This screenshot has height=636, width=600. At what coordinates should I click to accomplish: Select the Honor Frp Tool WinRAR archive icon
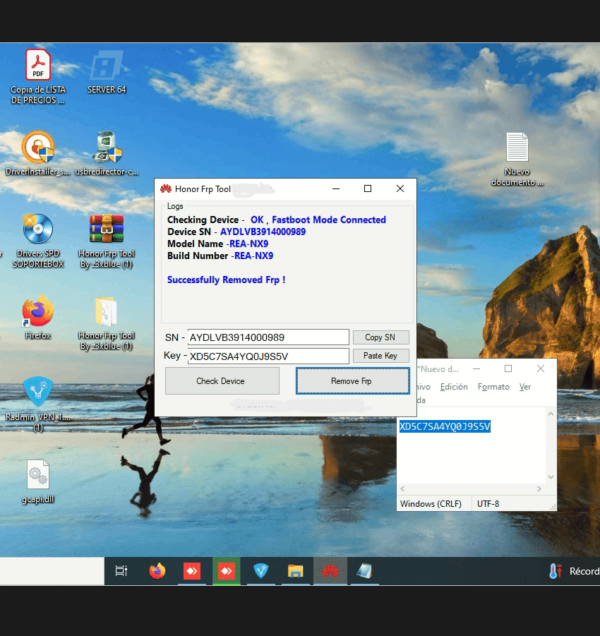[x=106, y=241]
